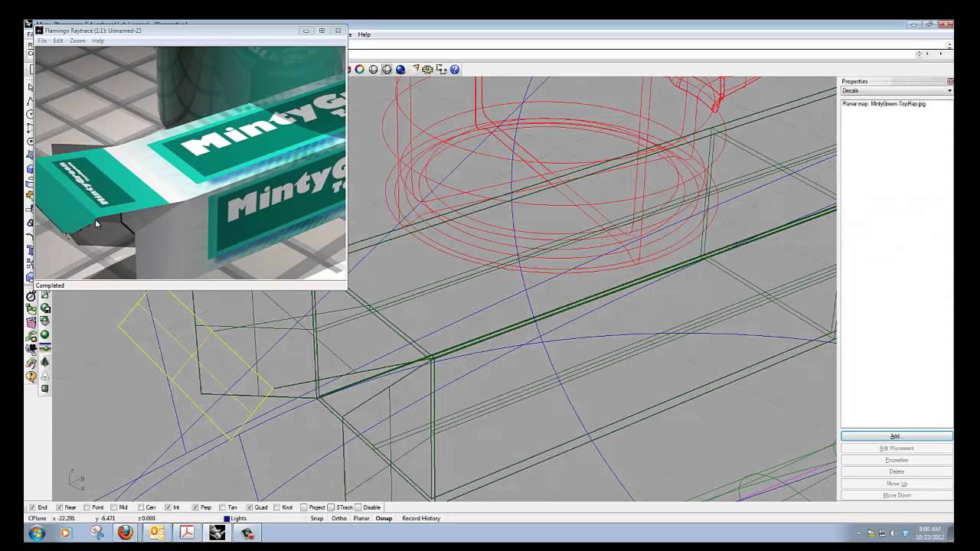Open the Zoom menu in Flamingo Raytrace window

tap(78, 41)
